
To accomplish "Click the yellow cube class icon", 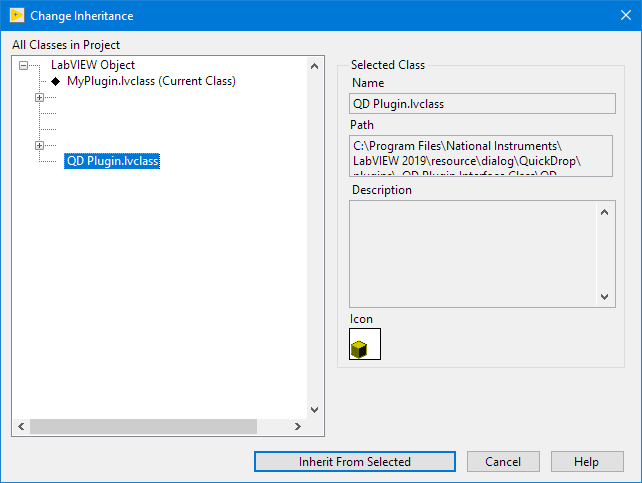I will pyautogui.click(x=364, y=344).
